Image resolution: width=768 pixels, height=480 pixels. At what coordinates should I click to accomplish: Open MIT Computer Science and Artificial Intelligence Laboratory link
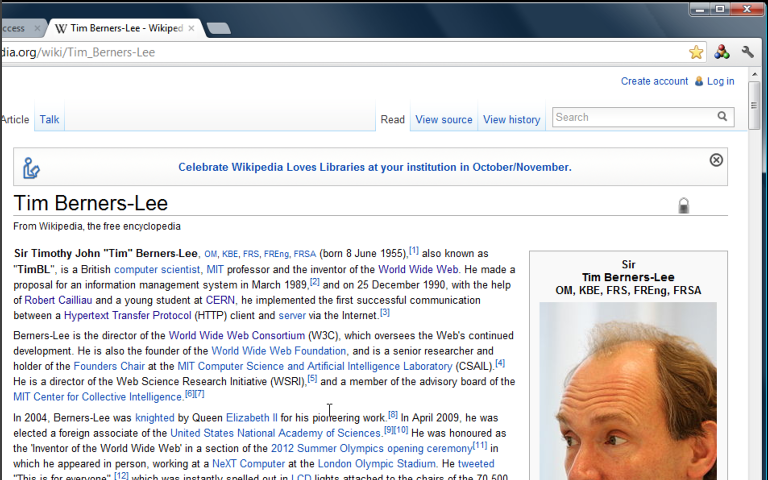point(314,366)
